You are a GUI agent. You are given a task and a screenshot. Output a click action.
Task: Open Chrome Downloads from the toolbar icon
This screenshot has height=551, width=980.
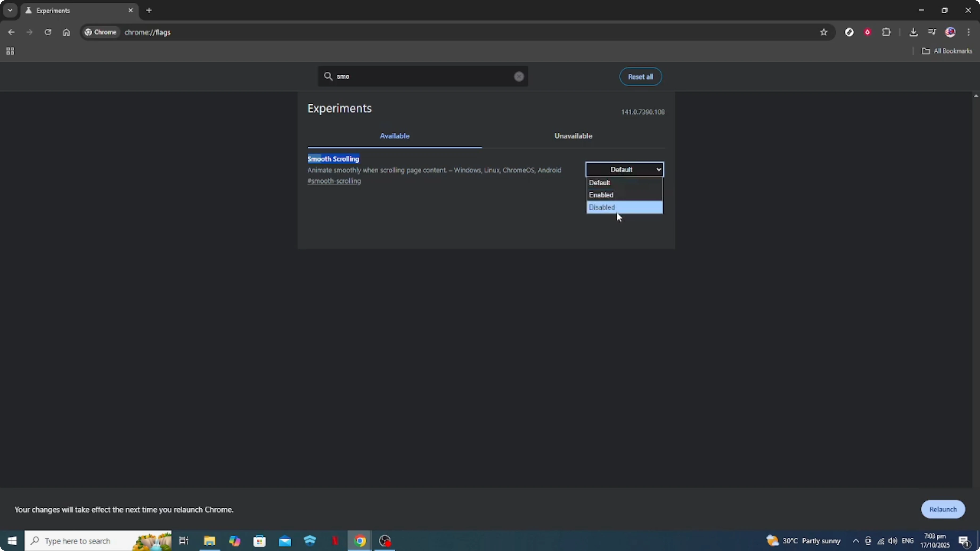[x=914, y=32]
